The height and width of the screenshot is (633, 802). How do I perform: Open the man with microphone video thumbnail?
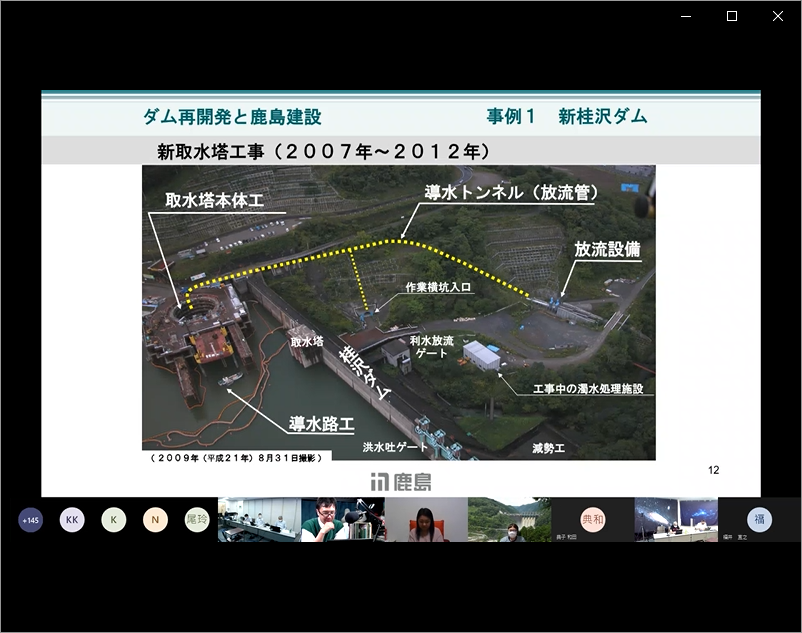click(x=342, y=520)
